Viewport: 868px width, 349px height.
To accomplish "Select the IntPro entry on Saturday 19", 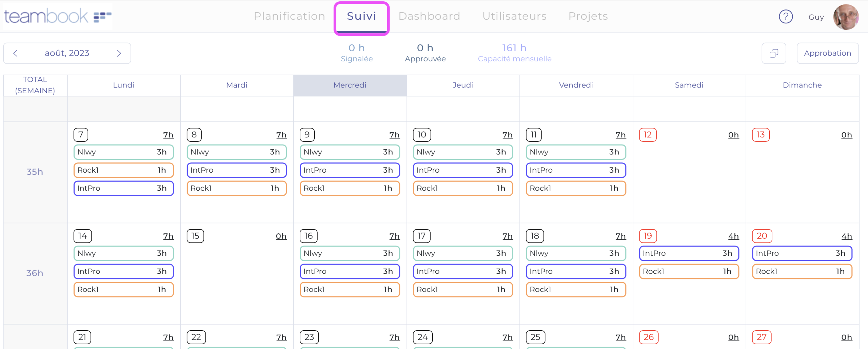I will pos(689,253).
